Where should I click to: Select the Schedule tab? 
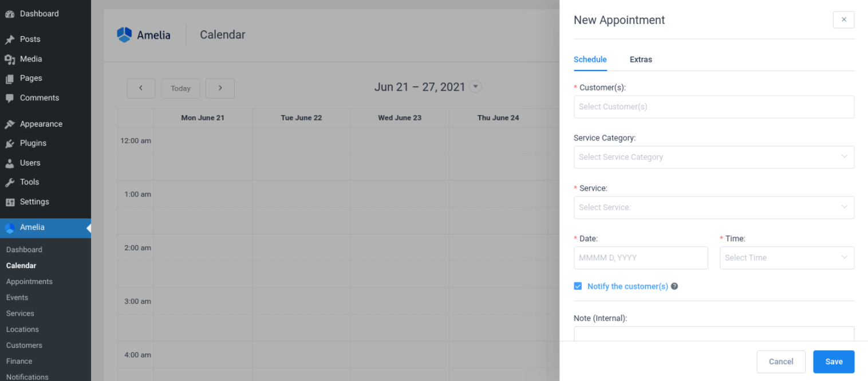click(x=590, y=60)
